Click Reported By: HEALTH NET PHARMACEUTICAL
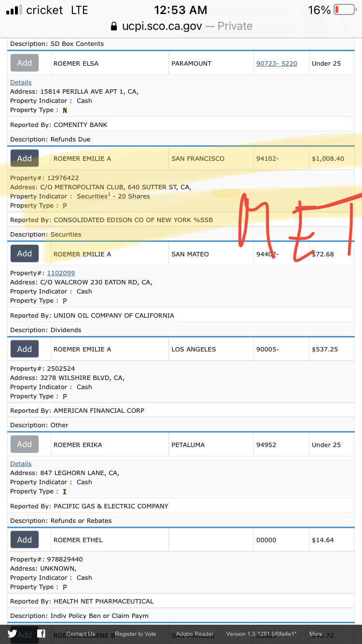The image size is (362, 644). point(82,602)
